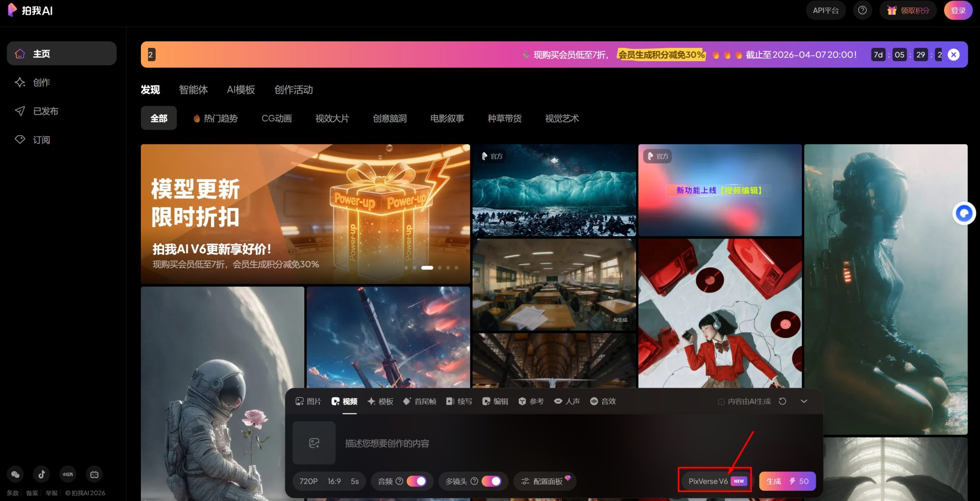Click the regenerate refresh icon near 内容由AI生成
The image size is (980, 501).
pos(782,401)
